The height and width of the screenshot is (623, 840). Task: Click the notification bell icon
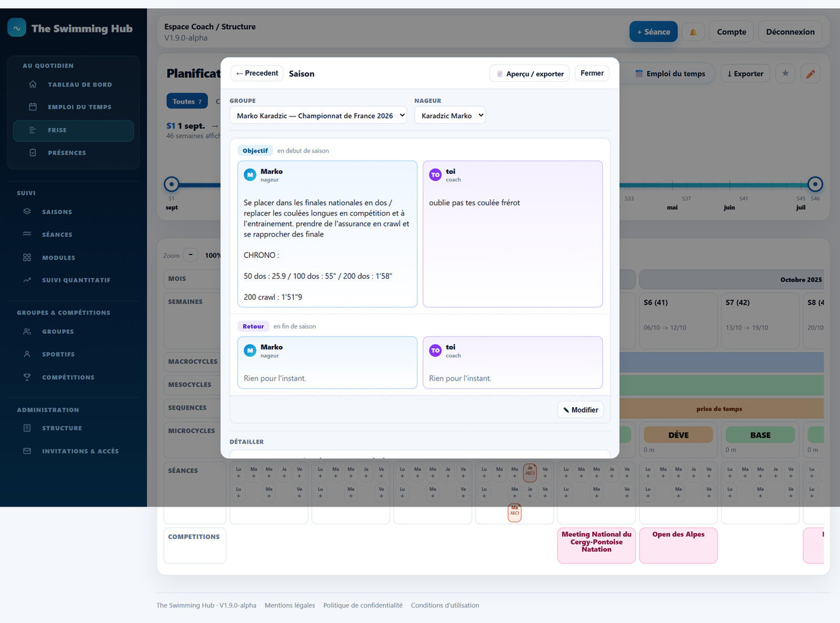(x=693, y=32)
